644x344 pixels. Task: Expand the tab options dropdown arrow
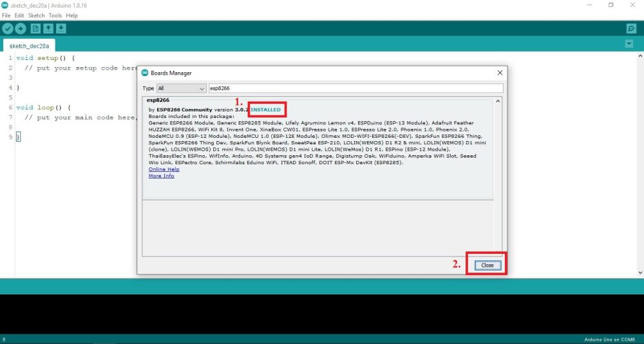point(629,44)
